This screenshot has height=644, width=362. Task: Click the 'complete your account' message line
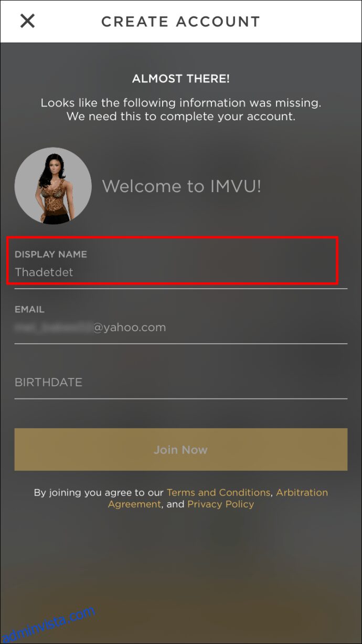(181, 117)
